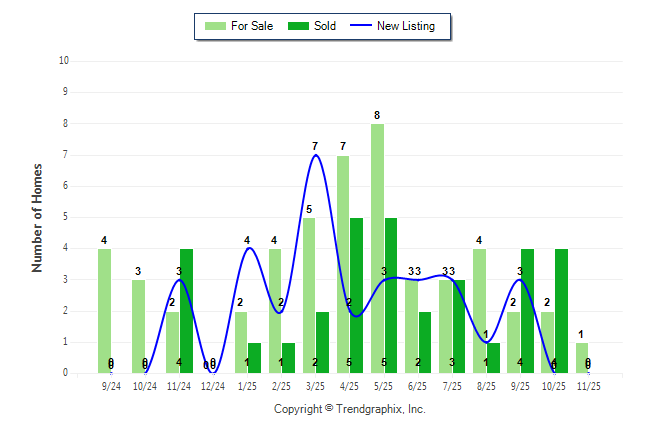Toggle the New Listing legend label
646x434 pixels.
[x=405, y=26]
